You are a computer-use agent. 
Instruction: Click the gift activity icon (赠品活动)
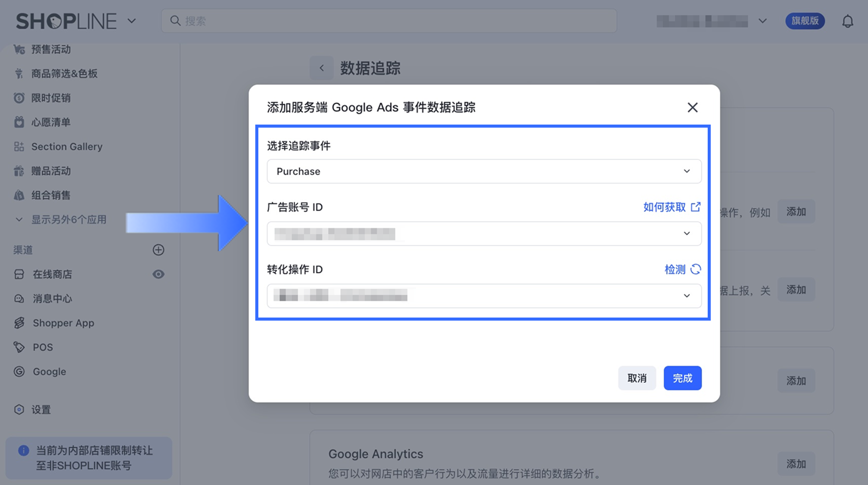pos(19,171)
